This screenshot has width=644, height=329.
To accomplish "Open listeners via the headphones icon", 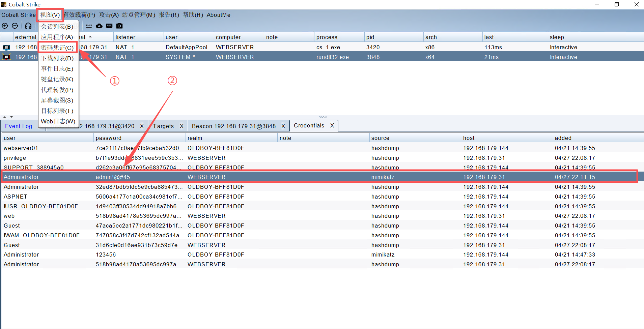I will (x=28, y=26).
